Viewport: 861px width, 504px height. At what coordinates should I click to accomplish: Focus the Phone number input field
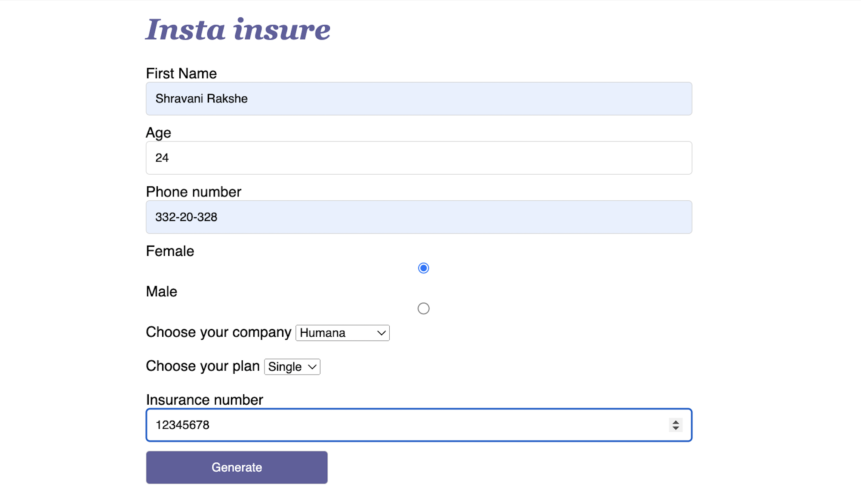pyautogui.click(x=418, y=217)
